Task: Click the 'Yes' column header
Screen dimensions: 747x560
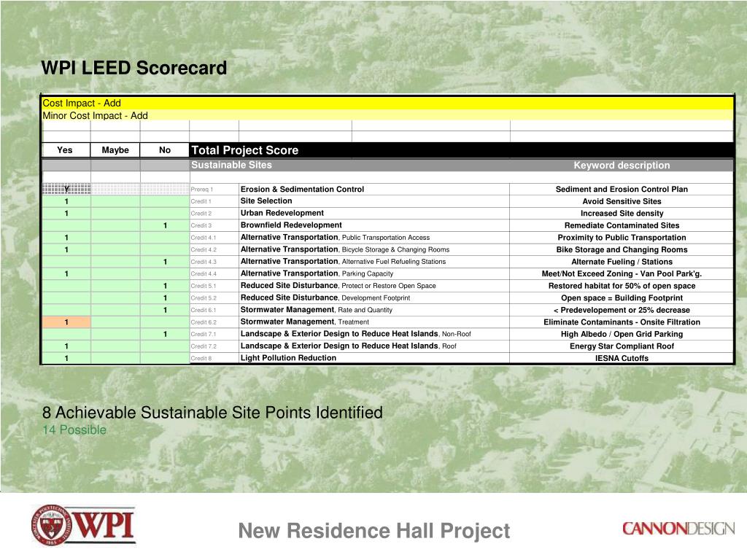Action: pos(65,150)
